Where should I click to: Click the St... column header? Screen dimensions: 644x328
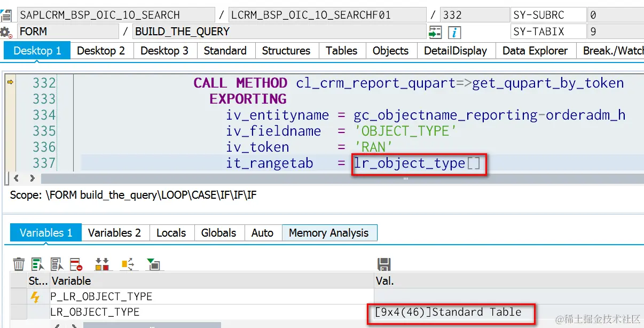[x=38, y=280]
